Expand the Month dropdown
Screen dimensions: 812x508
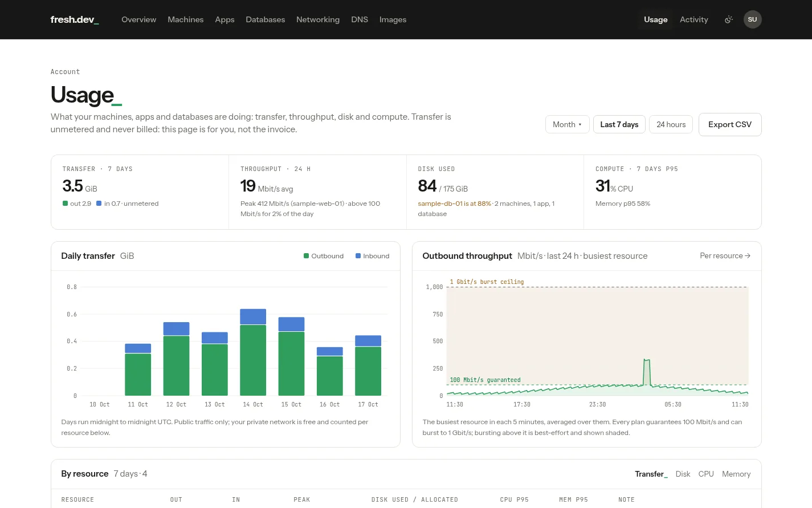coord(567,124)
